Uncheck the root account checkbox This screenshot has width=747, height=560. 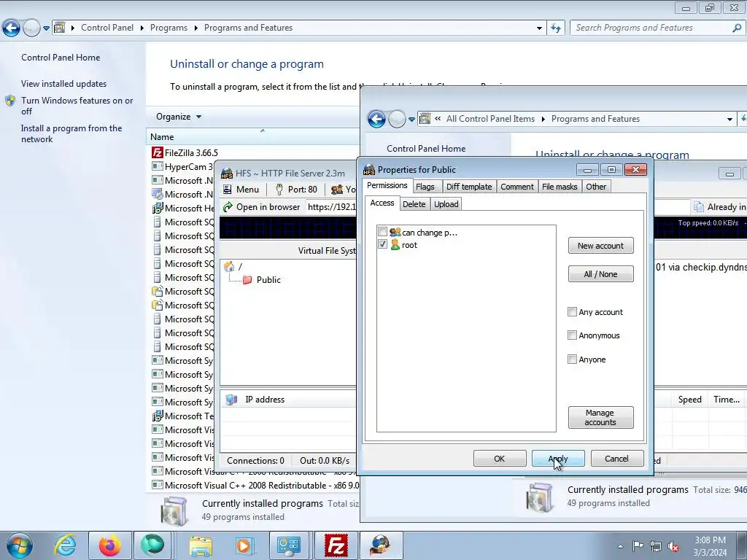point(382,244)
